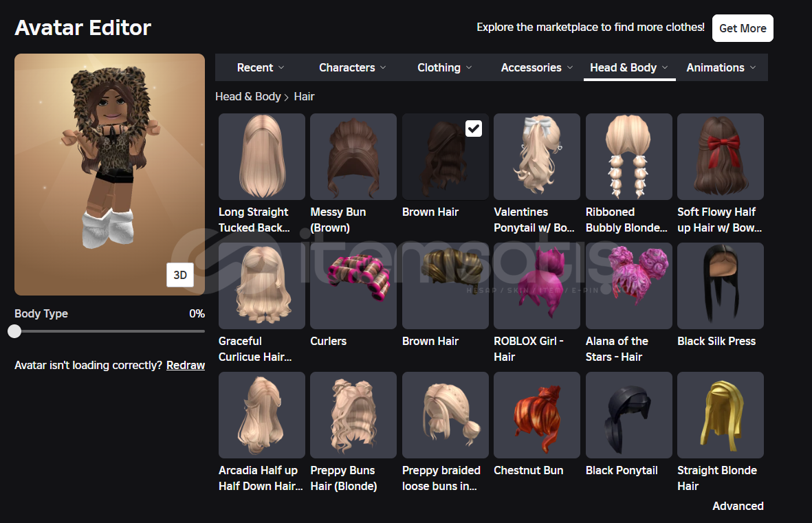The image size is (812, 523).
Task: Pick the Ribboned Bubbly Blonde hair image
Action: pyautogui.click(x=628, y=157)
